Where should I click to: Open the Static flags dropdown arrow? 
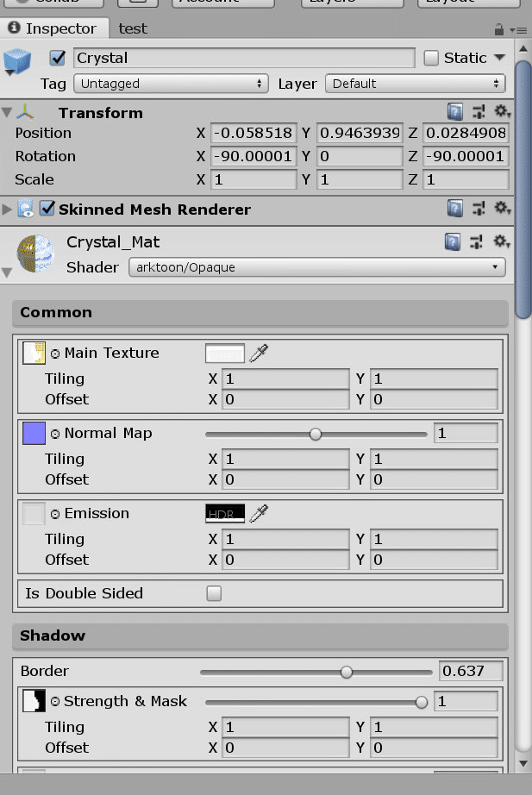click(499, 57)
